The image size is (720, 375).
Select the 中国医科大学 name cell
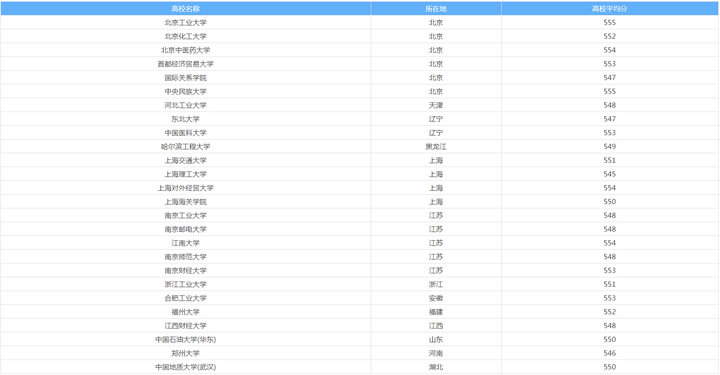click(186, 133)
